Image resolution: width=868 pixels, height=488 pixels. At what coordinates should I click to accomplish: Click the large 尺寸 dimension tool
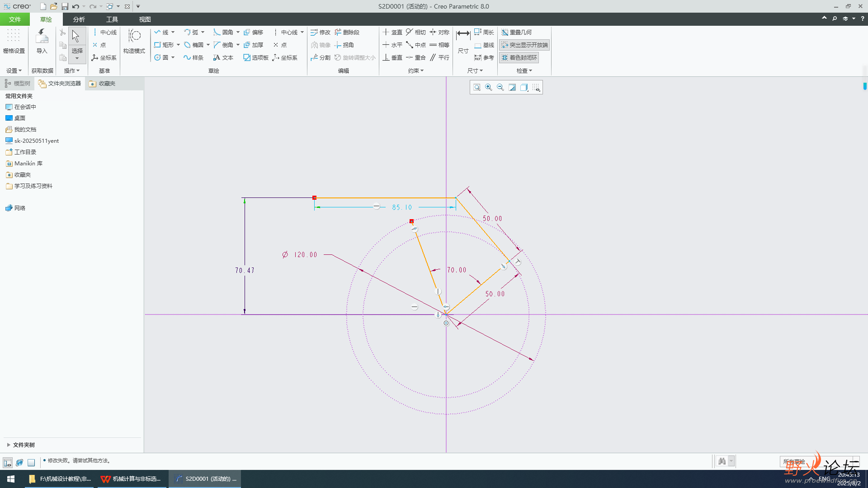pyautogui.click(x=463, y=42)
